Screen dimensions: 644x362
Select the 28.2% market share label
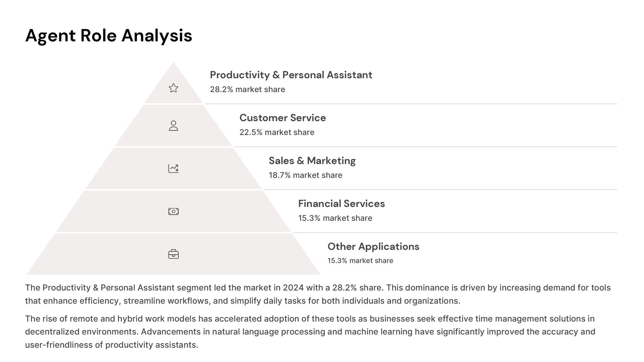(248, 89)
